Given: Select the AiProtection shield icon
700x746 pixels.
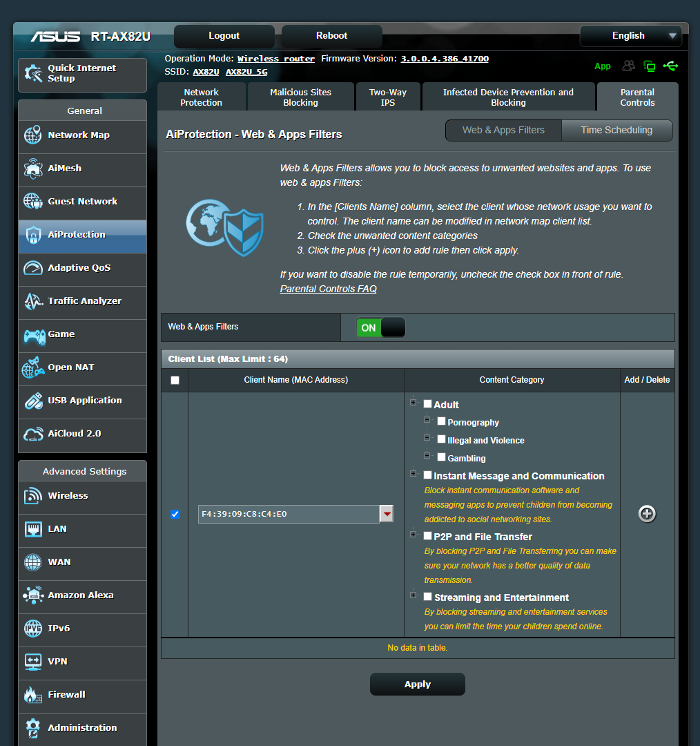Looking at the screenshot, I should click(x=33, y=235).
